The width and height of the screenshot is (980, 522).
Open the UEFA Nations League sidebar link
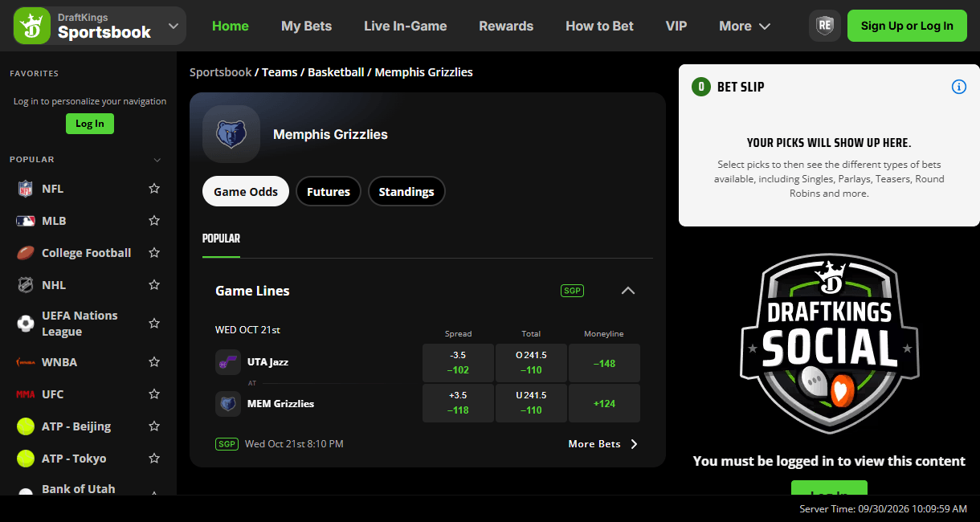(x=80, y=324)
